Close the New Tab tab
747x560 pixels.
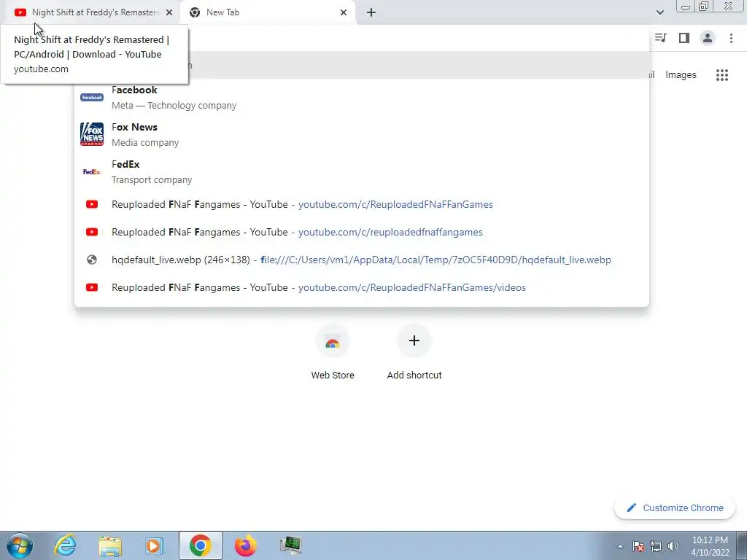point(344,12)
